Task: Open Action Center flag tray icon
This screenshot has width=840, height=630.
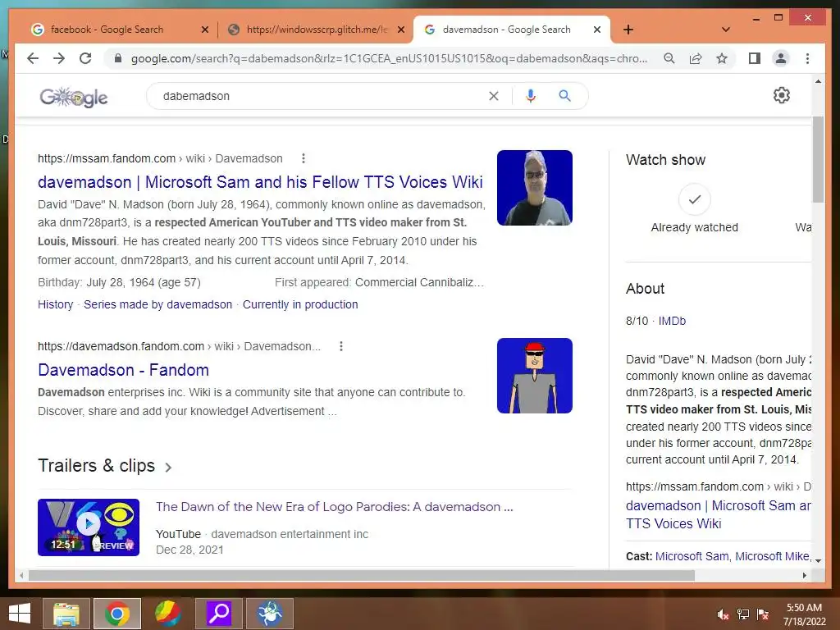Action: [763, 614]
